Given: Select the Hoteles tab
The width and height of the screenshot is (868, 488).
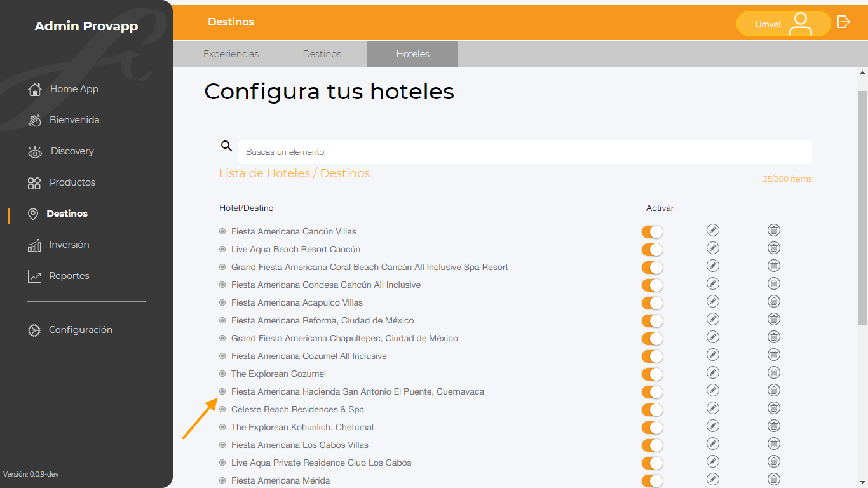Looking at the screenshot, I should click(413, 54).
